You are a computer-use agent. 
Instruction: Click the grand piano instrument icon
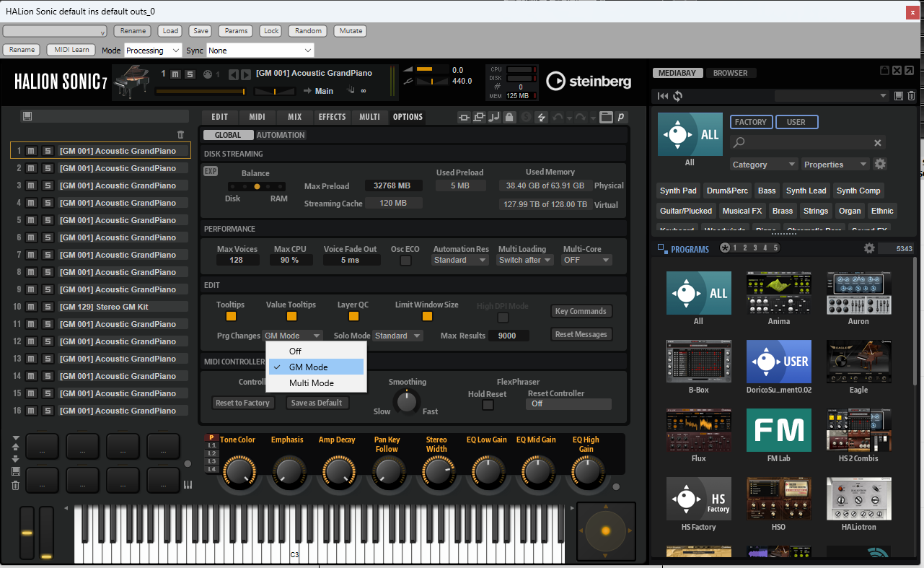pyautogui.click(x=132, y=81)
